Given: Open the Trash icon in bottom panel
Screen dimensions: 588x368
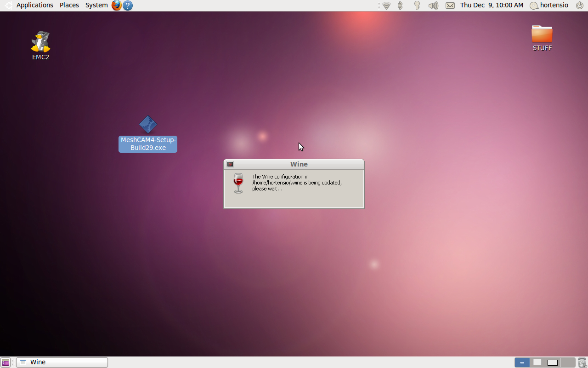Looking at the screenshot, I should (x=582, y=362).
